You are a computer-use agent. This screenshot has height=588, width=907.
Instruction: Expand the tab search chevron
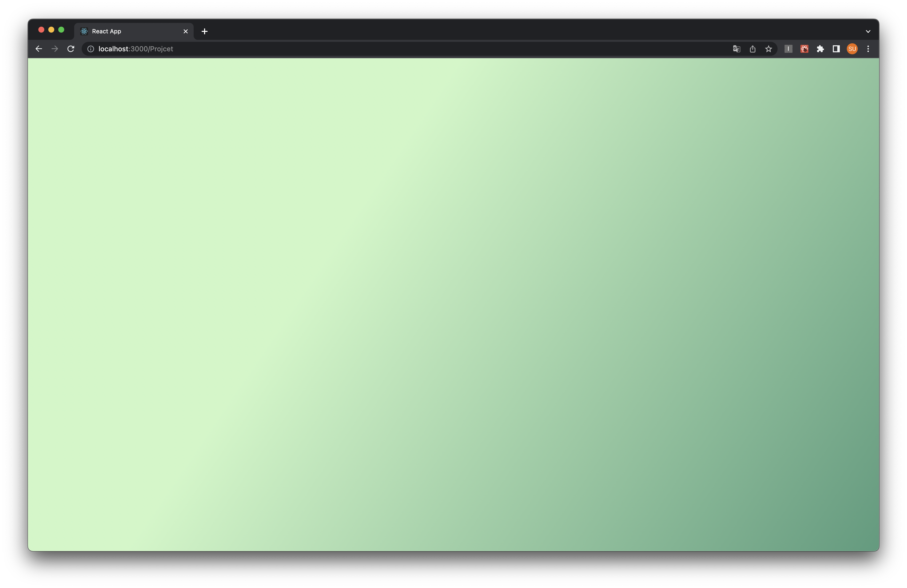pos(868,31)
